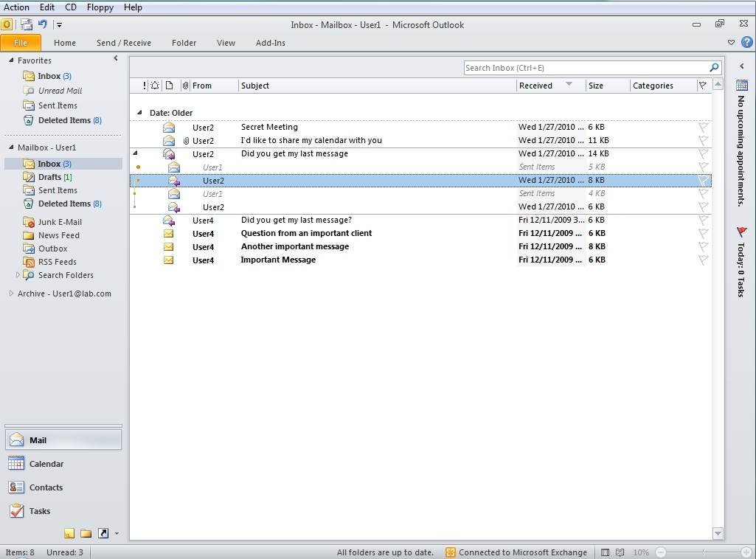Viewport: 756px width, 559px height.
Task: Open the Add-Ins ribbon tab
Action: point(270,43)
